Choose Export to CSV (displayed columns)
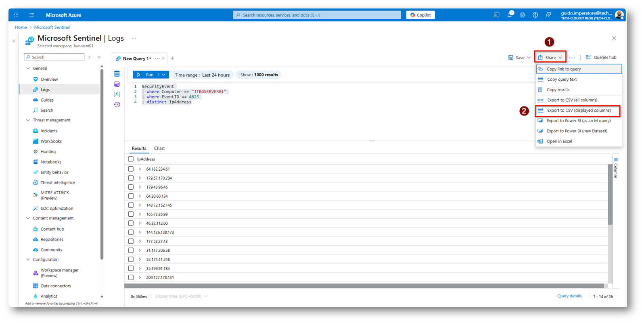The width and height of the screenshot is (644, 324). (579, 111)
